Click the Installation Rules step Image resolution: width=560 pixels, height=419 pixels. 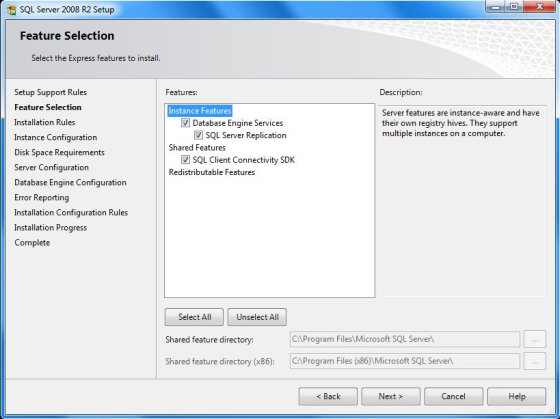[45, 122]
